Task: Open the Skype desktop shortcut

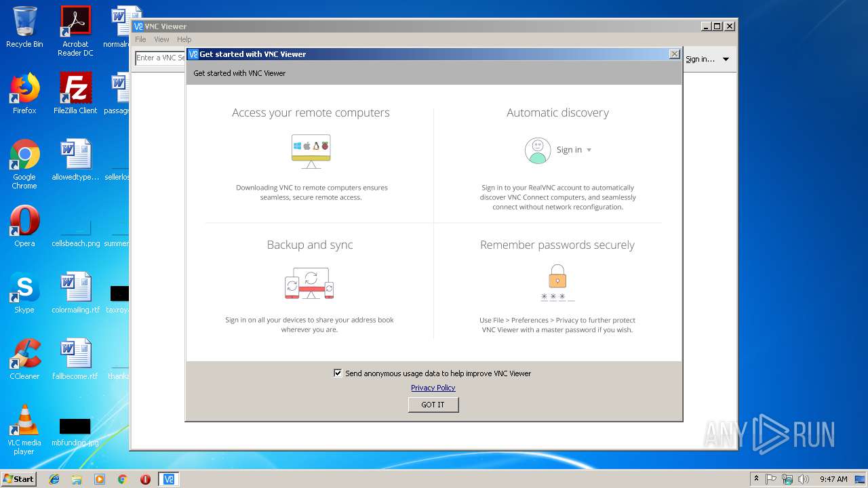Action: pos(24,293)
